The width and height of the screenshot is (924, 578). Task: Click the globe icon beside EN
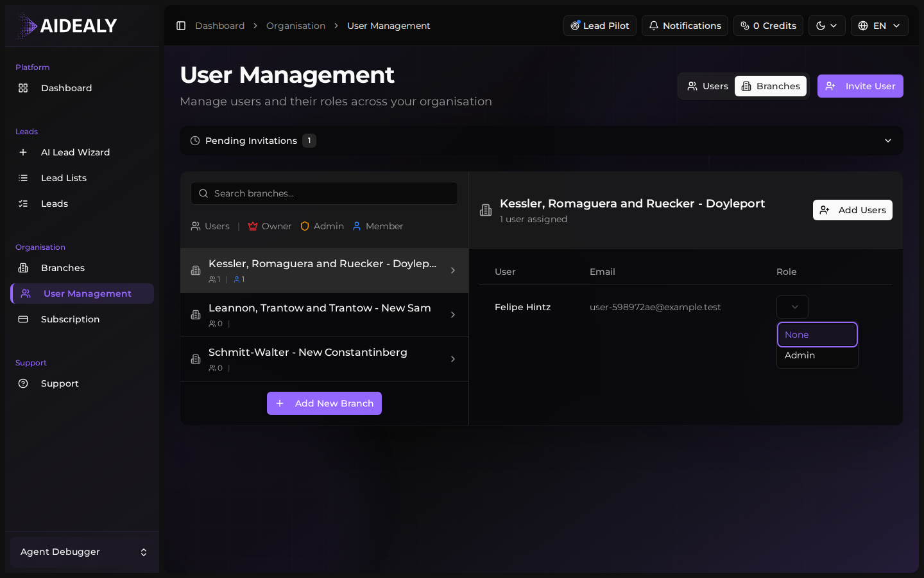[863, 26]
